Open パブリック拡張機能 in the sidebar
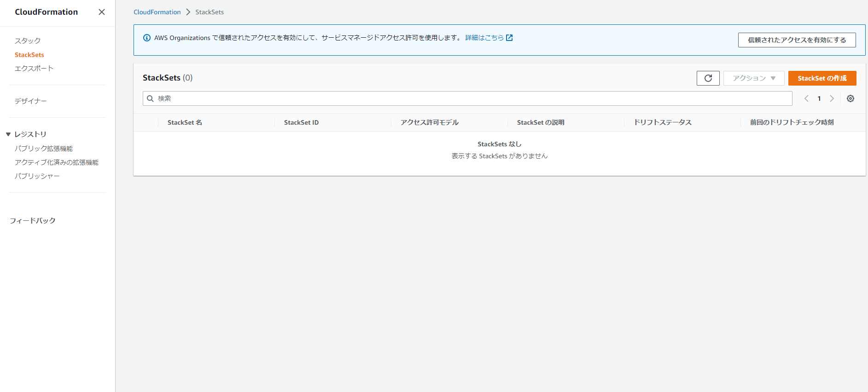This screenshot has height=392, width=868. [x=44, y=149]
